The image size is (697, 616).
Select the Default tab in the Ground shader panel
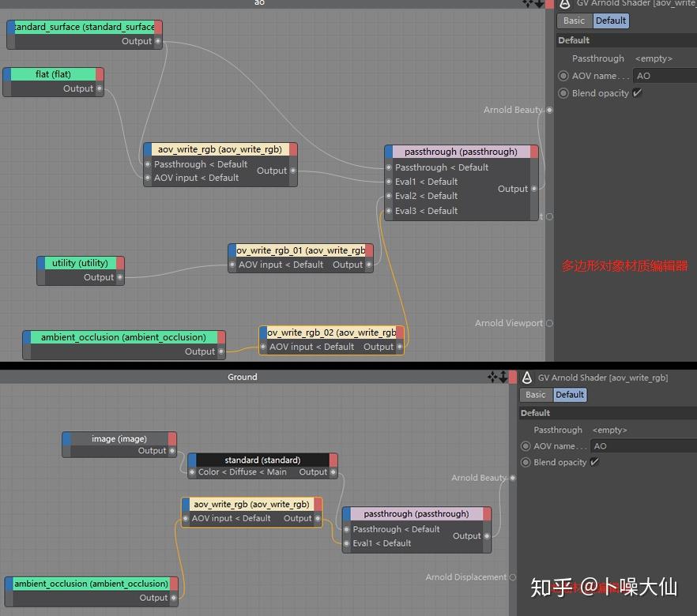(x=569, y=394)
